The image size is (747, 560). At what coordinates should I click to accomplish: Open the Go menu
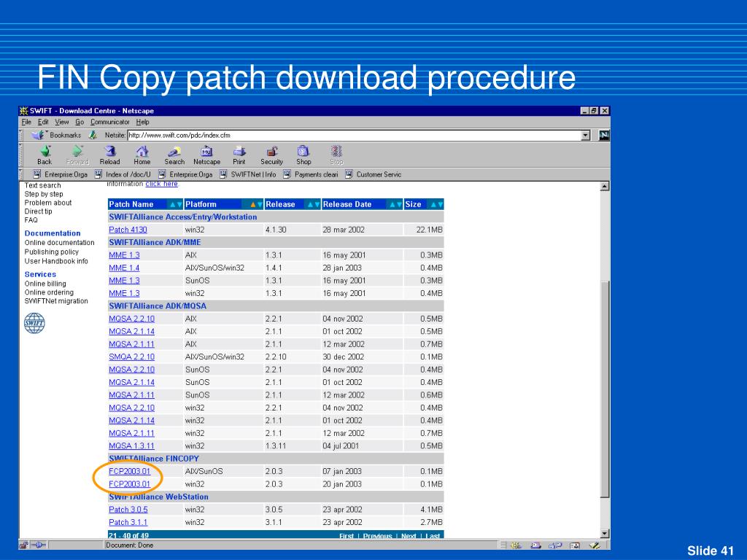point(80,122)
